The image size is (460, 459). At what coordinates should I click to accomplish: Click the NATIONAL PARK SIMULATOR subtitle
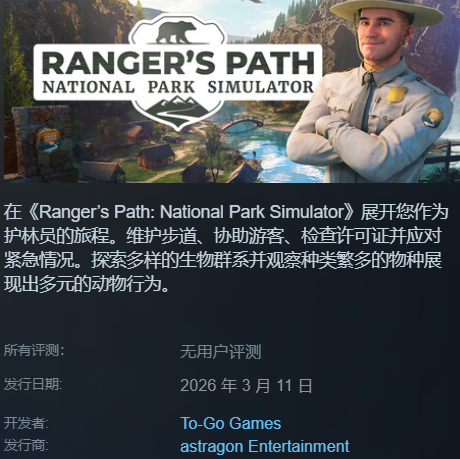click(x=178, y=87)
